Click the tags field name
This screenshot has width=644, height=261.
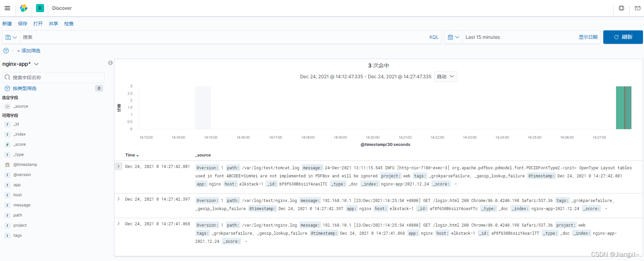18,235
